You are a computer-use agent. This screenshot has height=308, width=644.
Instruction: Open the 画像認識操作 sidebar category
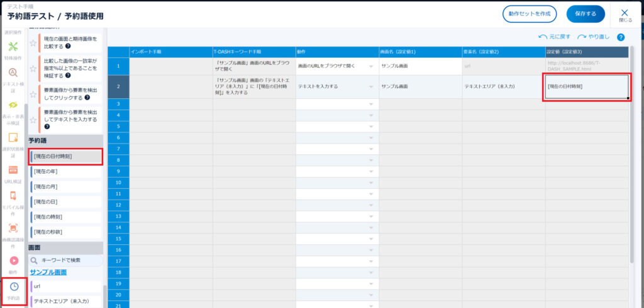pyautogui.click(x=13, y=231)
